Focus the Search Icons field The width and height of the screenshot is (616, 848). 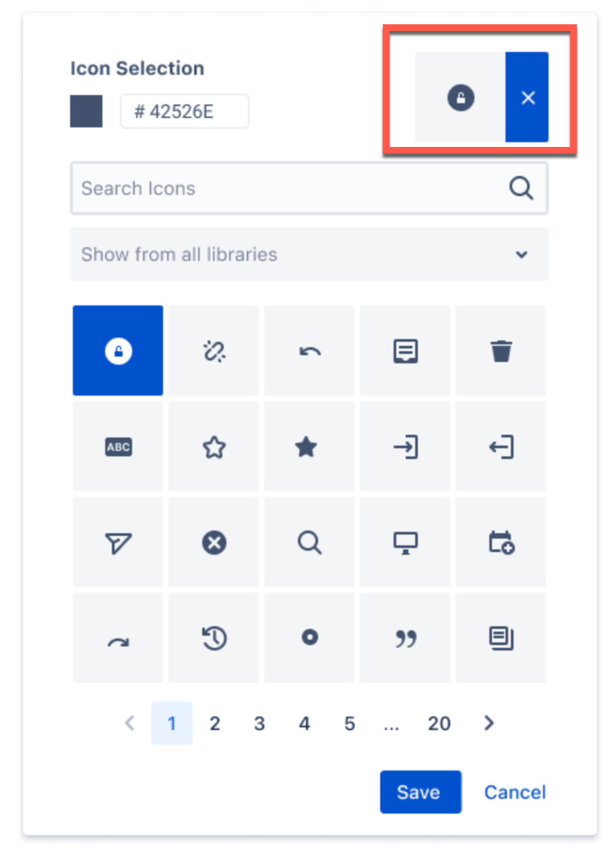pos(309,188)
